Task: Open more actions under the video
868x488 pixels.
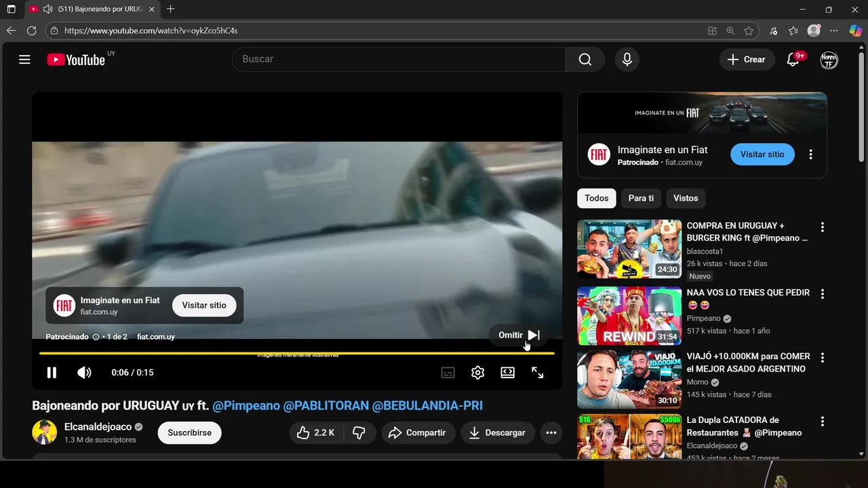Action: (x=551, y=432)
